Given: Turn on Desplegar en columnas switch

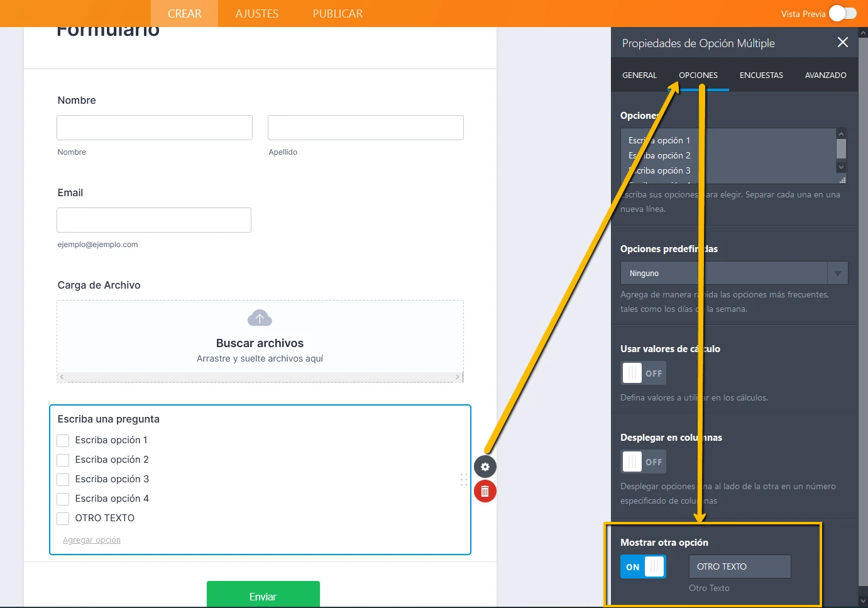Looking at the screenshot, I should coord(642,462).
